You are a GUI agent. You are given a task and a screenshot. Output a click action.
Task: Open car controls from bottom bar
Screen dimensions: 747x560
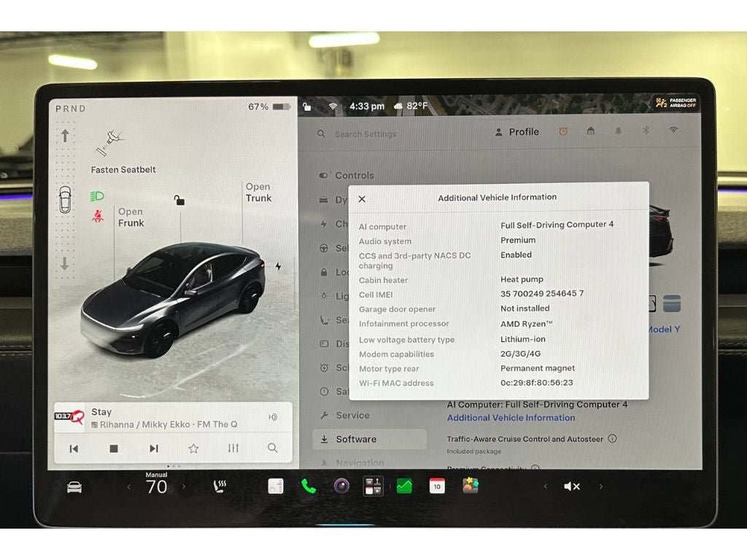[x=74, y=487]
